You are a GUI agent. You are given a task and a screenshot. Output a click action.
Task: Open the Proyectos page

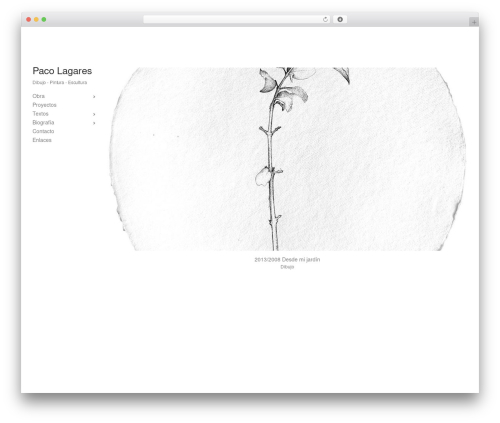pos(44,105)
